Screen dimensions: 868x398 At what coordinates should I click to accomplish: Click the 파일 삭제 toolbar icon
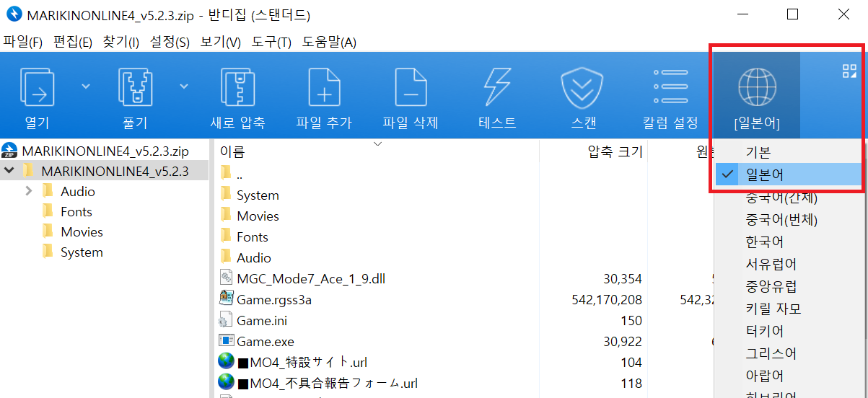[x=411, y=87]
